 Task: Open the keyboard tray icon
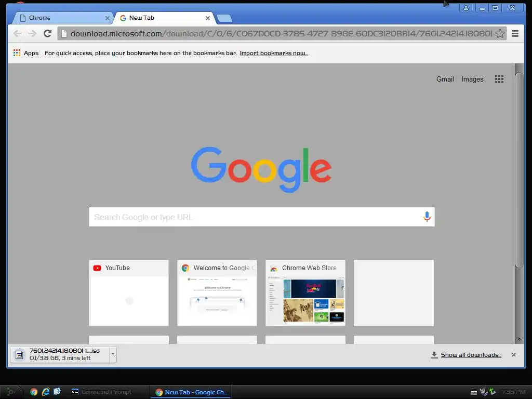pos(474,393)
